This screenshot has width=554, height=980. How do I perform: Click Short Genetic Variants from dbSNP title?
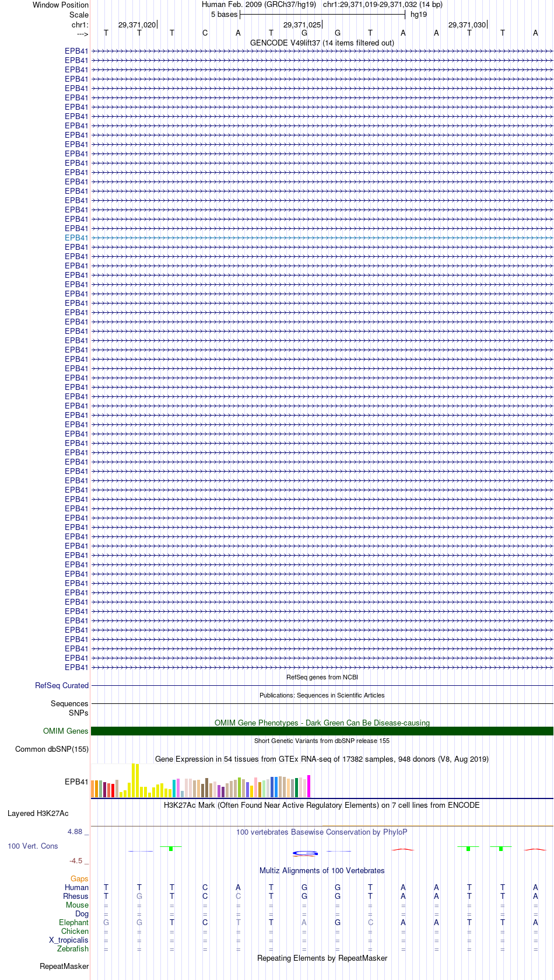point(322,741)
